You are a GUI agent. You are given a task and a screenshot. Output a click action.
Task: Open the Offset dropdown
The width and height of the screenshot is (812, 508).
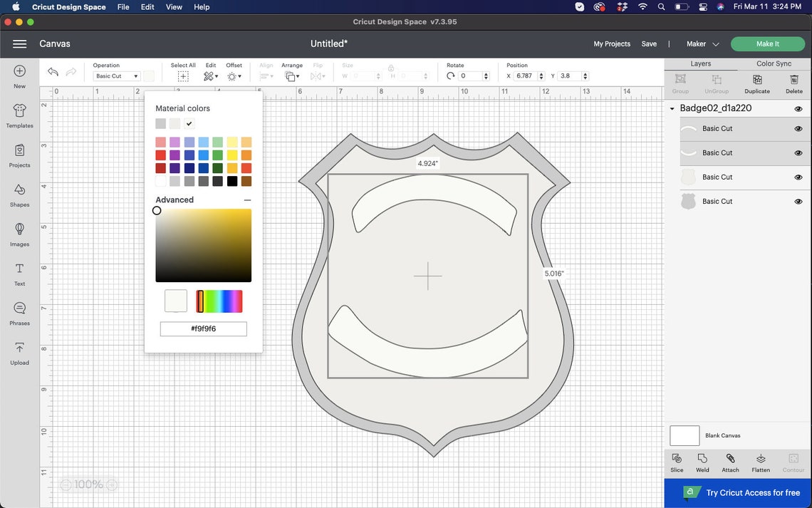click(x=234, y=76)
